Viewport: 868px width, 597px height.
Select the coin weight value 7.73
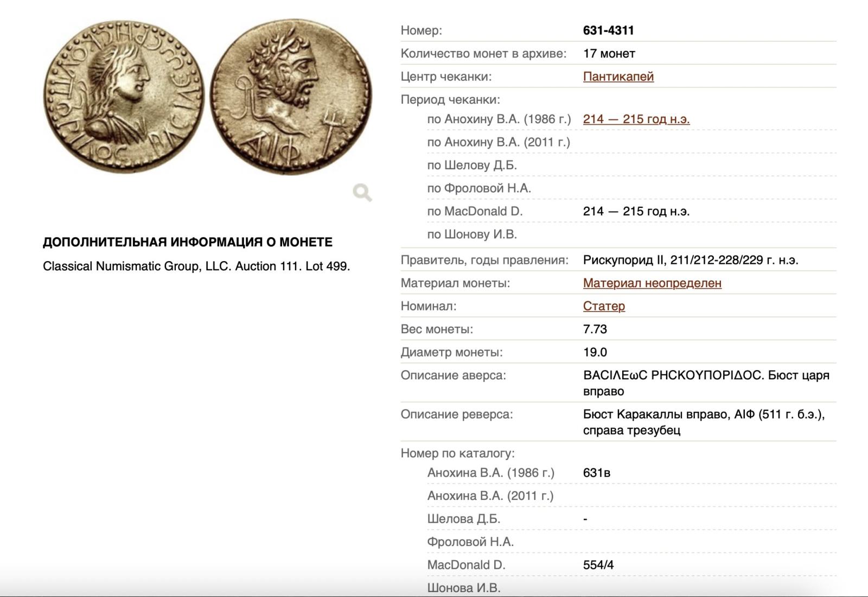[595, 329]
